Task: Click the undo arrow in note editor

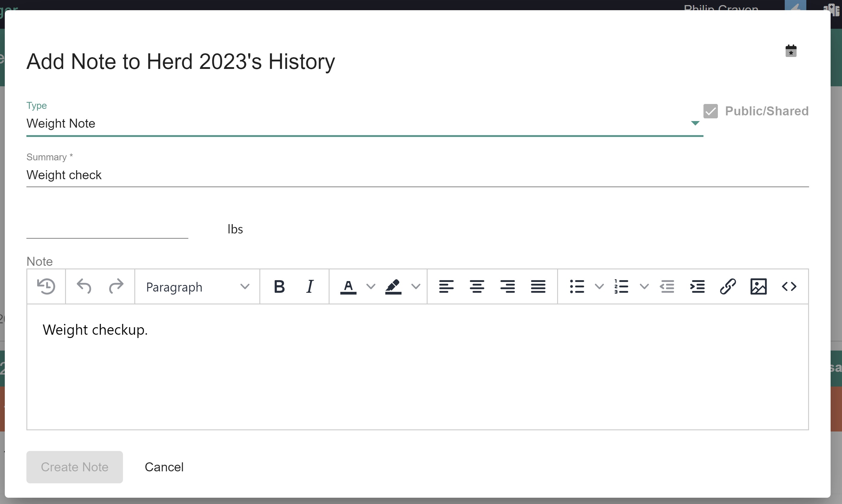Action: pos(84,287)
